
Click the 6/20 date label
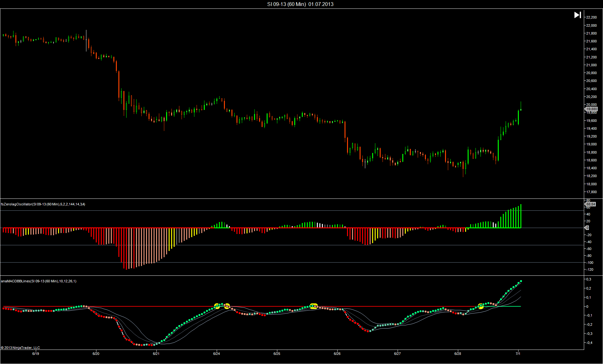click(x=96, y=354)
